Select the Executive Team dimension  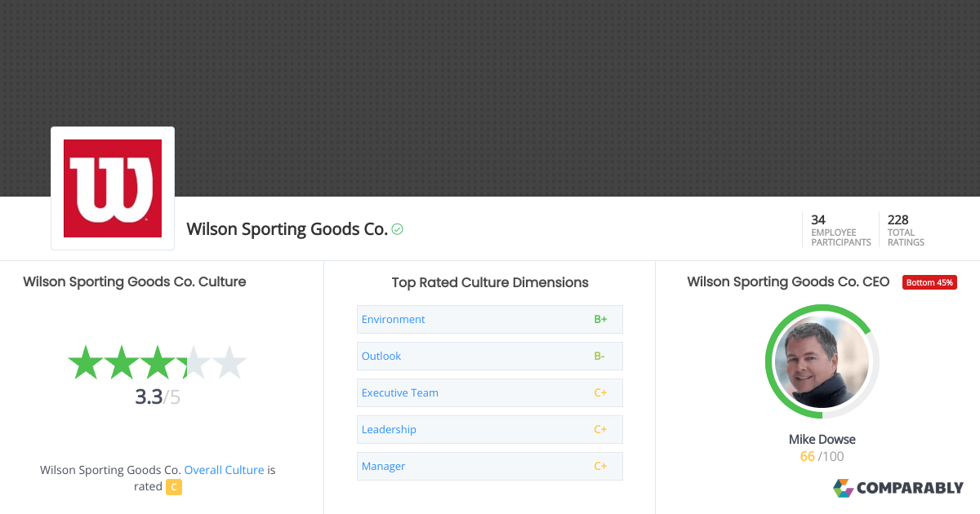click(x=399, y=392)
